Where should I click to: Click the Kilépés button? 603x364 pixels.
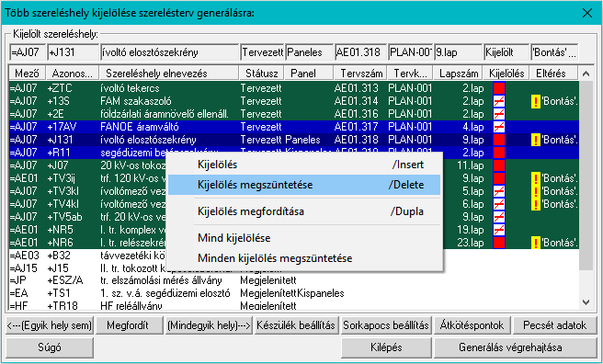click(386, 347)
